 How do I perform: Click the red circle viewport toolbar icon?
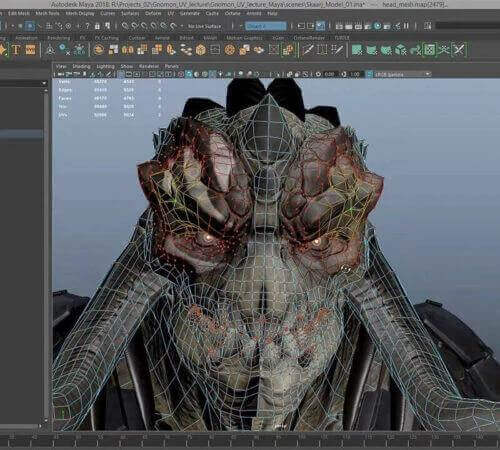(181, 74)
